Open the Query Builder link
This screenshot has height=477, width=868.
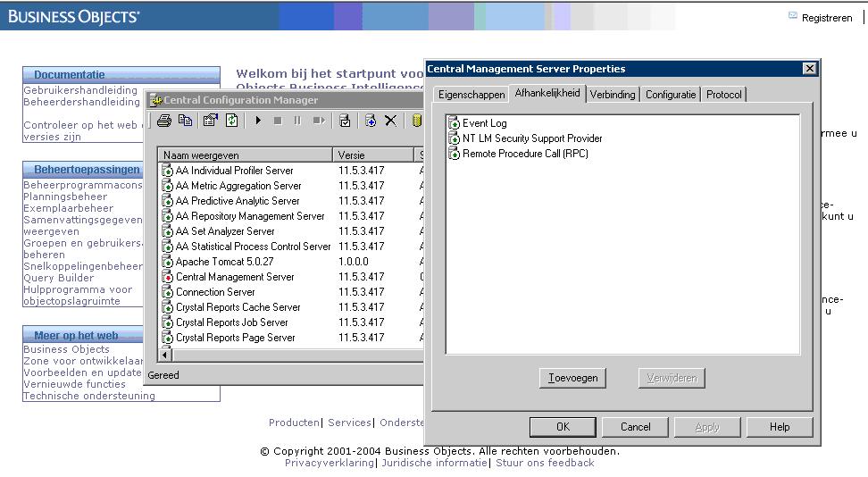coord(58,278)
